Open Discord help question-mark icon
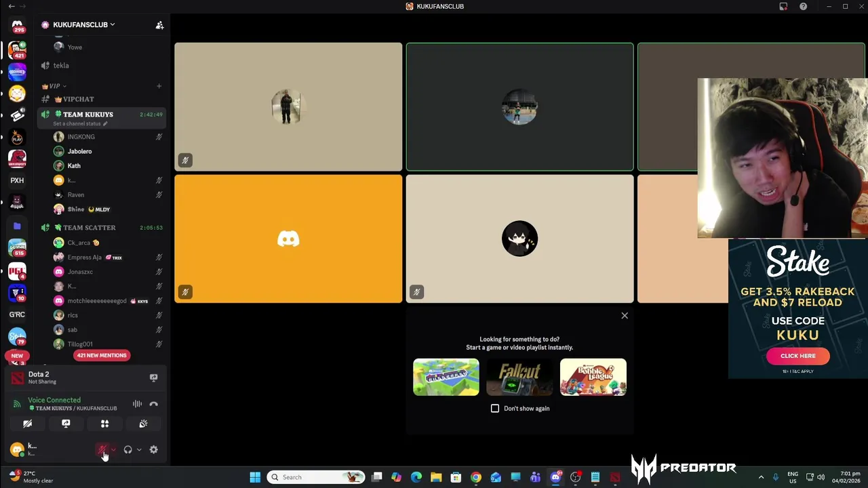 tap(803, 6)
